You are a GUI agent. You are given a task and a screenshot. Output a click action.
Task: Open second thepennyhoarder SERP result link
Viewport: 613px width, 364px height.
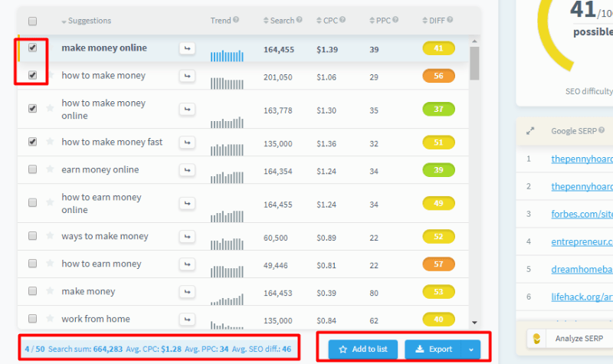[582, 186]
